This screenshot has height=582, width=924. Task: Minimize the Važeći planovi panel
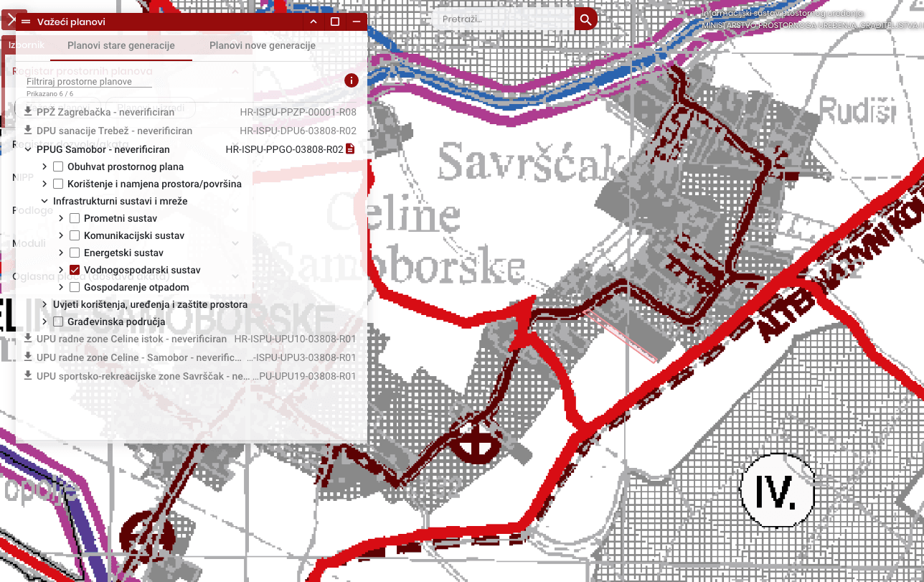tap(357, 22)
